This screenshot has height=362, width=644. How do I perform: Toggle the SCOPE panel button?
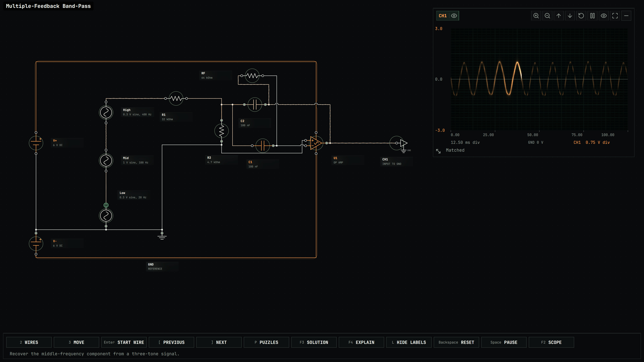coord(551,342)
